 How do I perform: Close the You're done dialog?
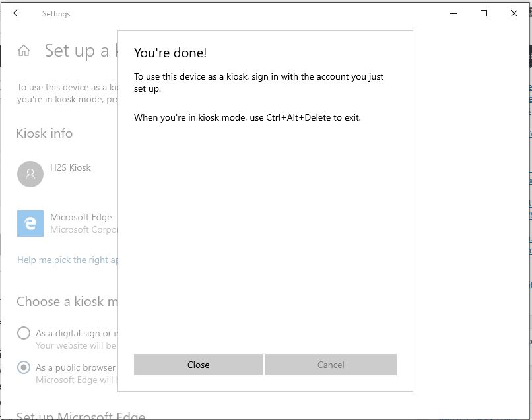click(x=198, y=364)
